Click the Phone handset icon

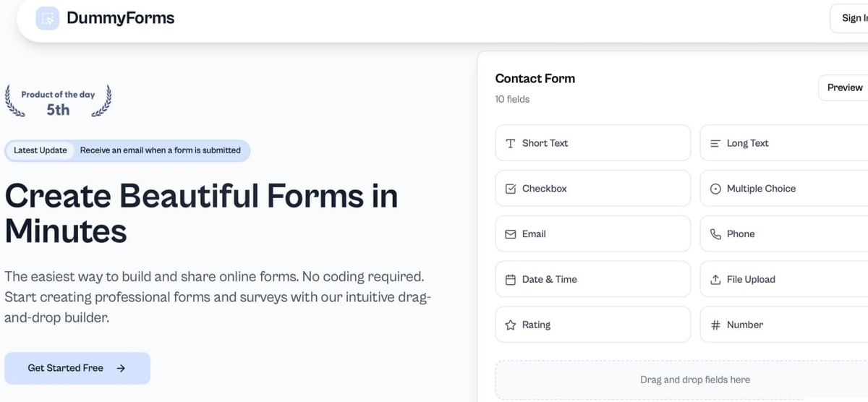click(x=715, y=234)
